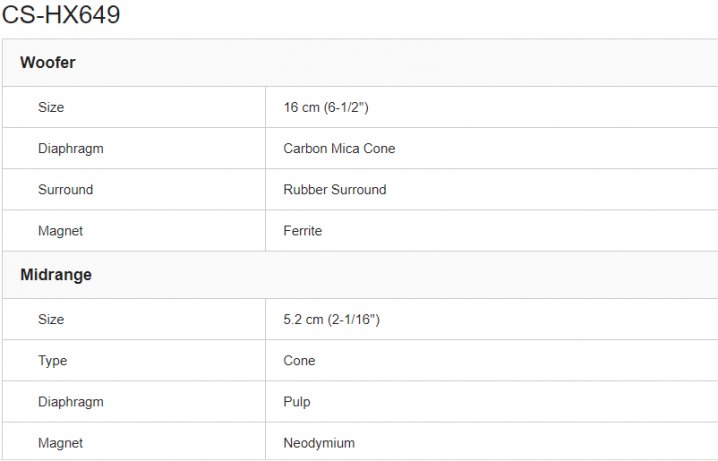Click the Type label cell
The width and height of the screenshot is (718, 461).
click(134, 360)
